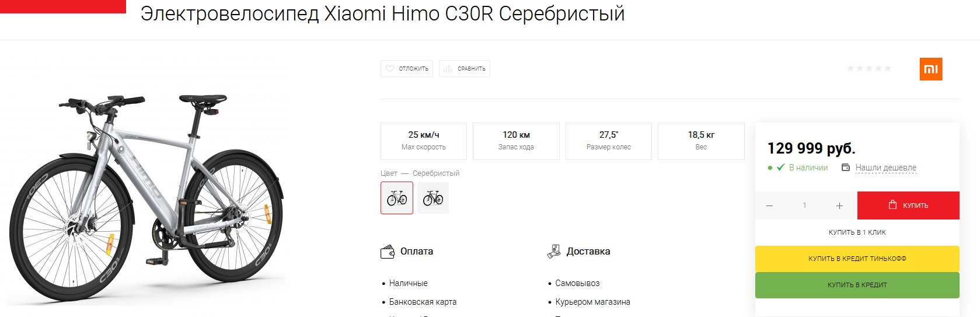
Task: Select the black bike color swatch
Action: coord(433,198)
